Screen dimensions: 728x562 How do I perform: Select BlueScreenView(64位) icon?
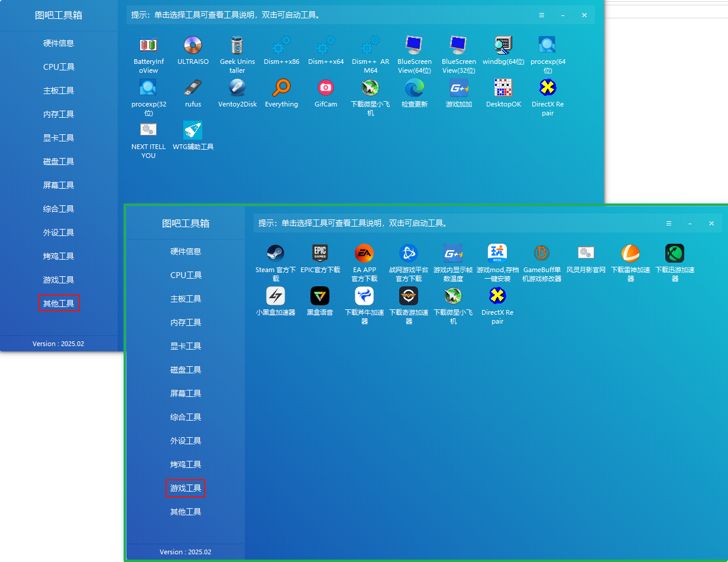415,45
